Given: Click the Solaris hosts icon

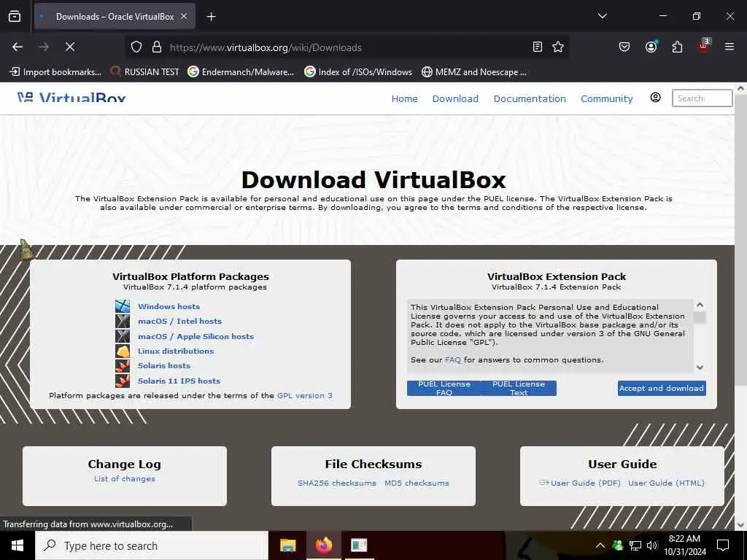Looking at the screenshot, I should coord(123,366).
